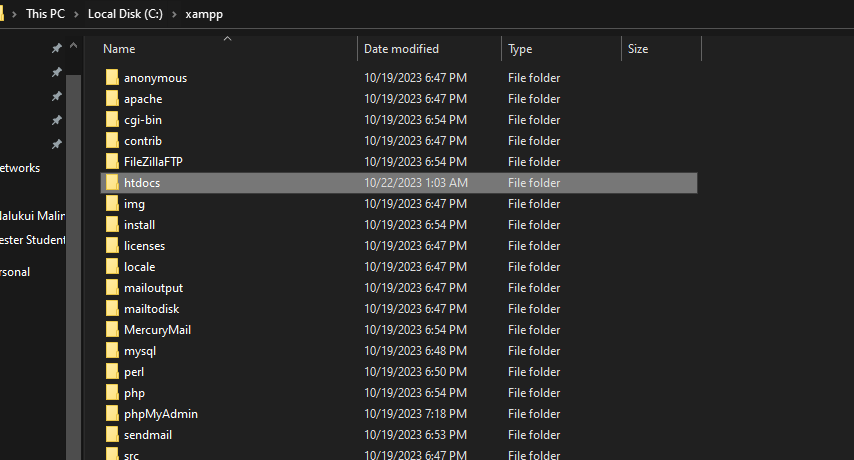This screenshot has height=460, width=854.
Task: Collapse sort arrow above Name column
Action: (227, 39)
